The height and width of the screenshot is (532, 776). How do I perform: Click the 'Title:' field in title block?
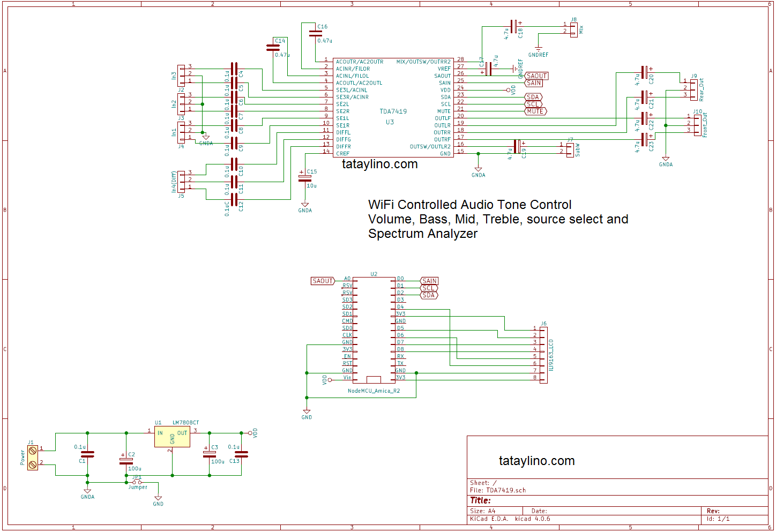pyautogui.click(x=480, y=500)
